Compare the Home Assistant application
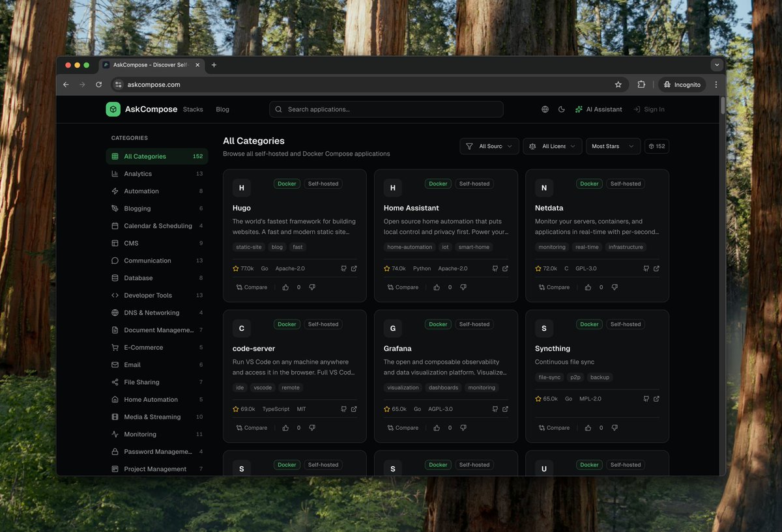The image size is (782, 532). [x=403, y=287]
